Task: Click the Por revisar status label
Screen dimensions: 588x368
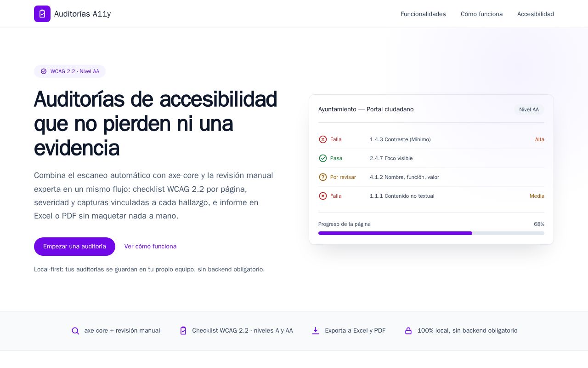Action: [343, 177]
